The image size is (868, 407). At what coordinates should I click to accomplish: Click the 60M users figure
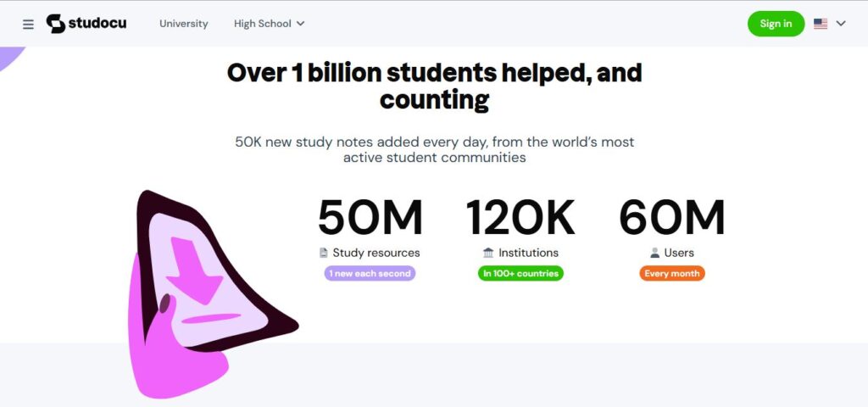[672, 219]
